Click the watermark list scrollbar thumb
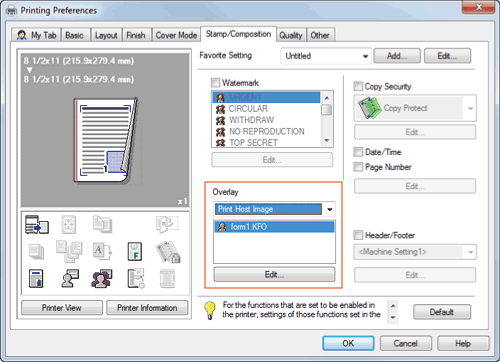 (327, 110)
